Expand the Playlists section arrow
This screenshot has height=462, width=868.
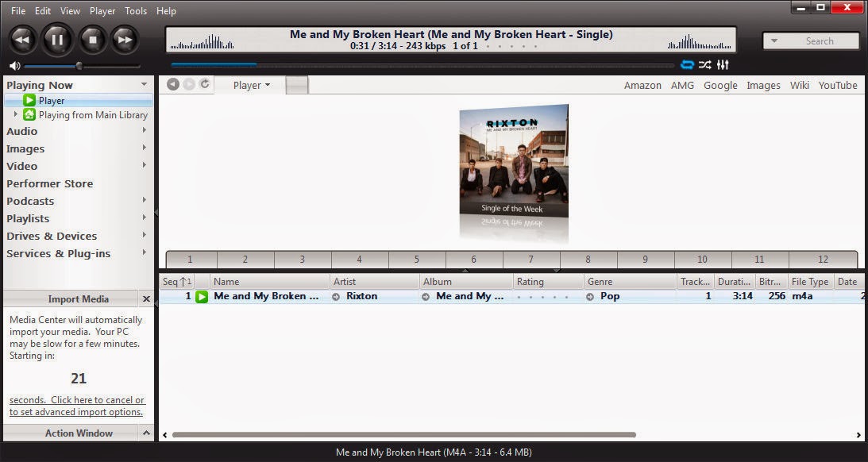(x=144, y=218)
